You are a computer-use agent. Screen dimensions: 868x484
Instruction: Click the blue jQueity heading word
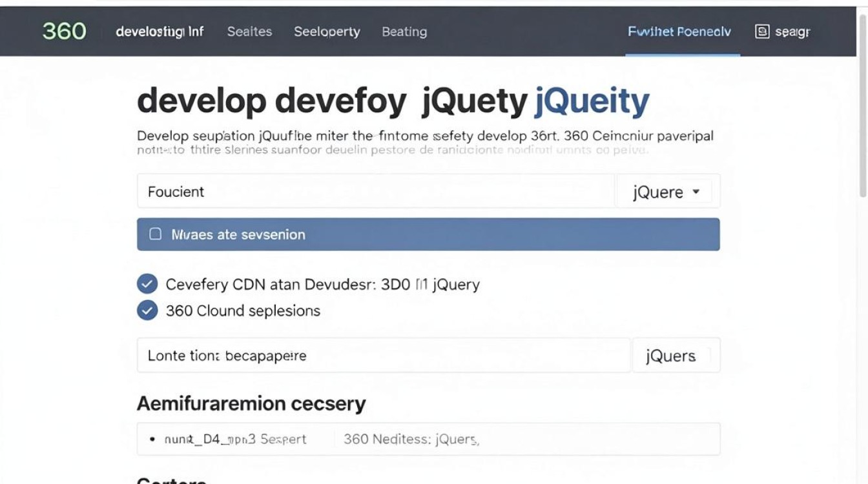(592, 101)
